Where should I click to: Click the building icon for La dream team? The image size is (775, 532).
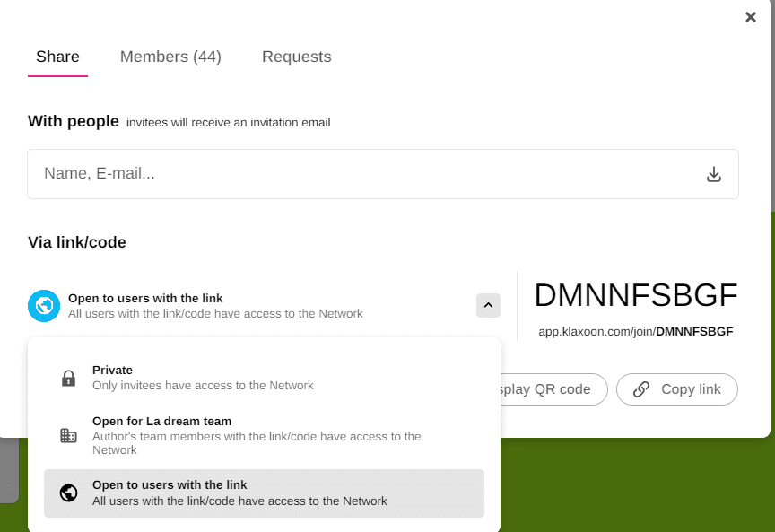[x=68, y=436]
